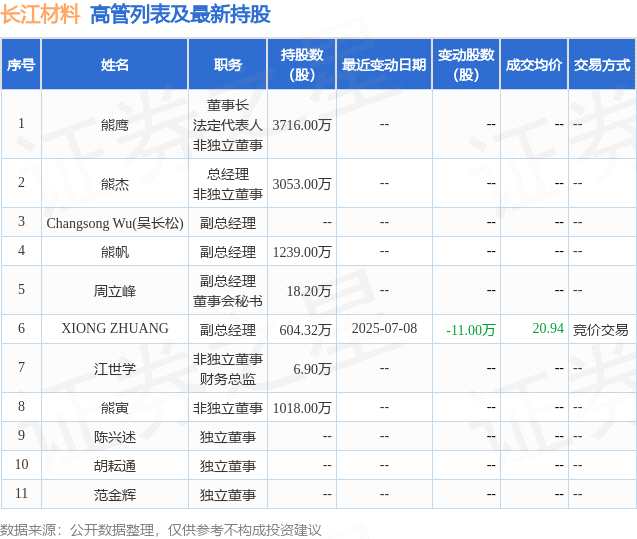Click the 1018.00万 shareholding value
637x539 pixels.
tap(302, 408)
